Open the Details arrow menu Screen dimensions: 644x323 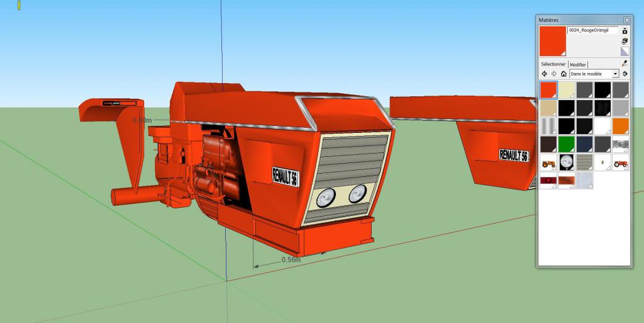click(625, 74)
